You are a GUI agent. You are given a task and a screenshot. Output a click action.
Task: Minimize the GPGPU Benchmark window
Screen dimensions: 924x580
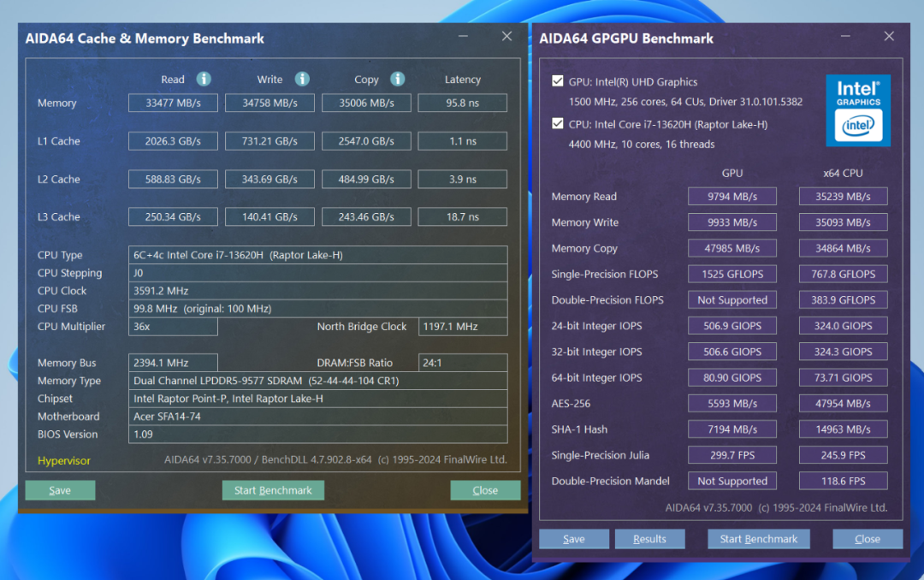coord(845,37)
